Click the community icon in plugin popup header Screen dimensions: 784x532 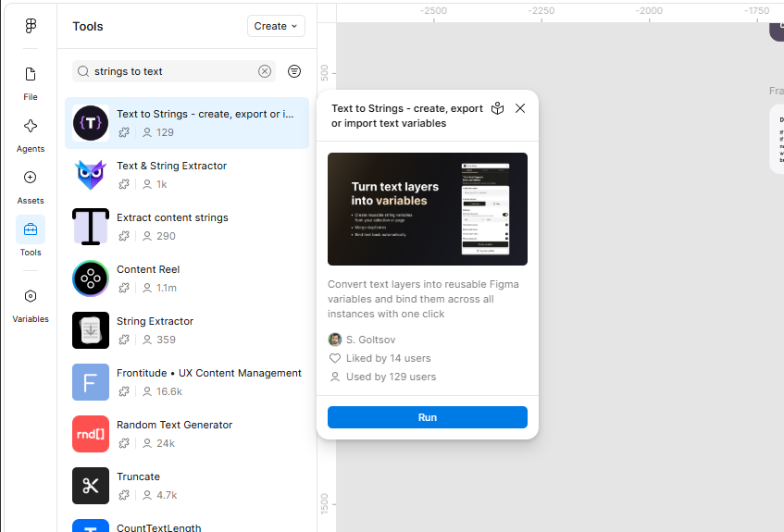tap(497, 108)
